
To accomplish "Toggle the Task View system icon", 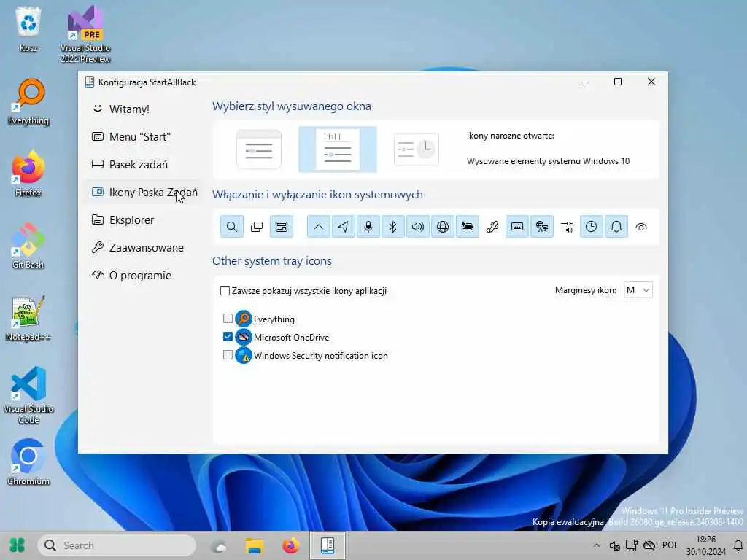I will [x=257, y=227].
